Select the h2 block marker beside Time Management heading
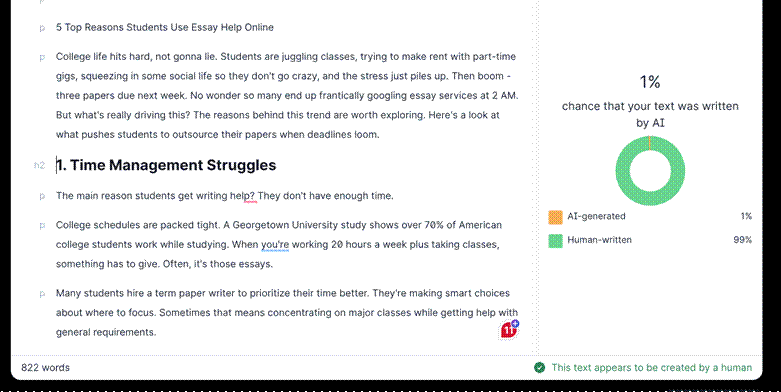The width and height of the screenshot is (781, 392). [x=39, y=165]
